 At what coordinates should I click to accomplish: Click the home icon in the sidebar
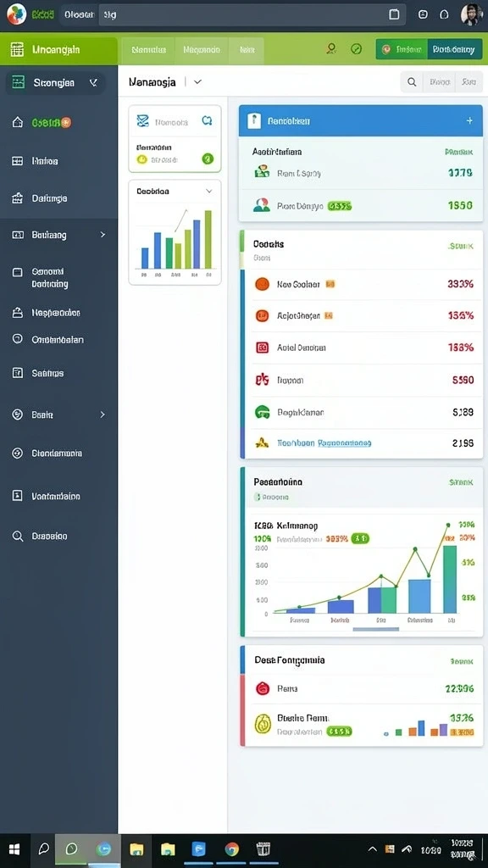tap(18, 122)
